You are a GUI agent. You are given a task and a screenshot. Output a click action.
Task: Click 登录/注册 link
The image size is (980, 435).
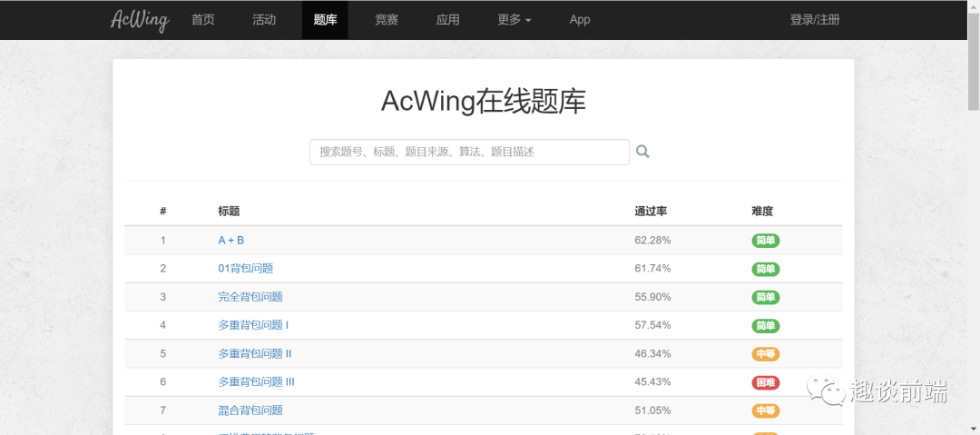pyautogui.click(x=815, y=20)
